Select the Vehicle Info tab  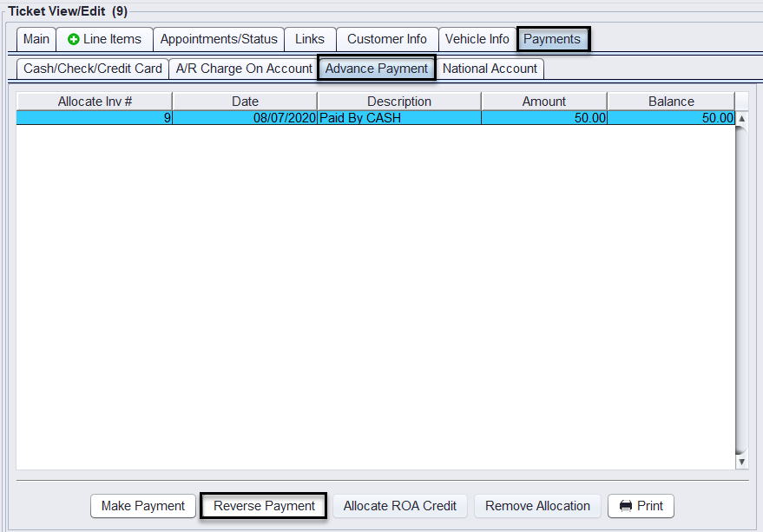(x=477, y=39)
